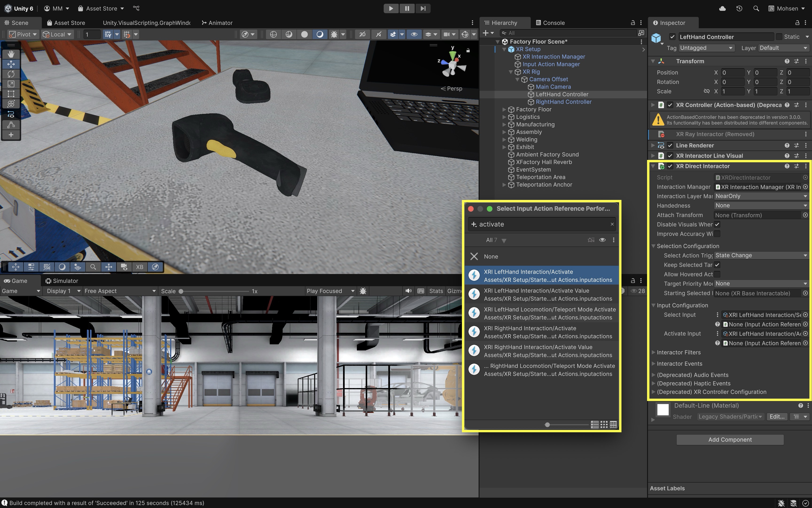Select the Rect tool in Scene toolbar
Screen dimensions: 812x508
coord(11,94)
